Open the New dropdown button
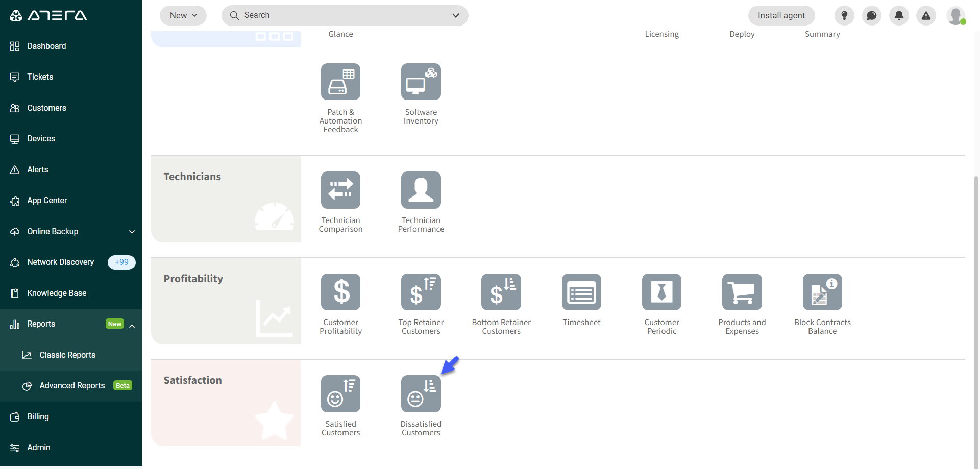 tap(183, 15)
